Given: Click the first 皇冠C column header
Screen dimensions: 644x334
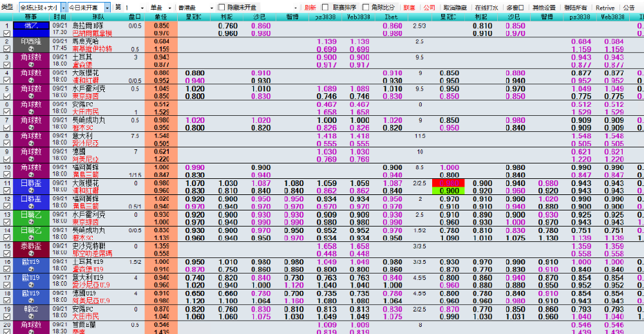Looking at the screenshot, I should [194, 17].
